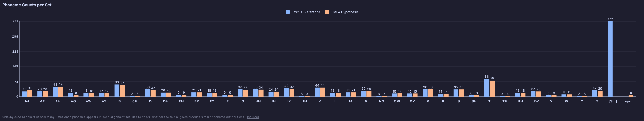
Task: Click the Phoneme Counts per Set title
Action: tap(27, 5)
